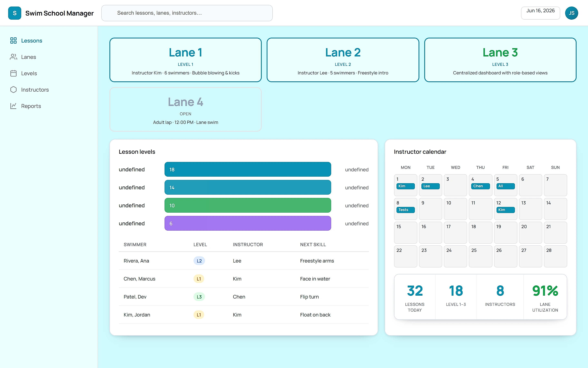
Task: Click the Instructors hexagon icon in sidebar
Action: 13,90
